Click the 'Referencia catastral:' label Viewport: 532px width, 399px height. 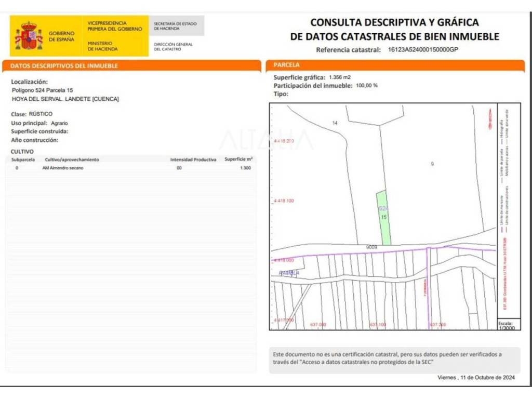(x=349, y=50)
